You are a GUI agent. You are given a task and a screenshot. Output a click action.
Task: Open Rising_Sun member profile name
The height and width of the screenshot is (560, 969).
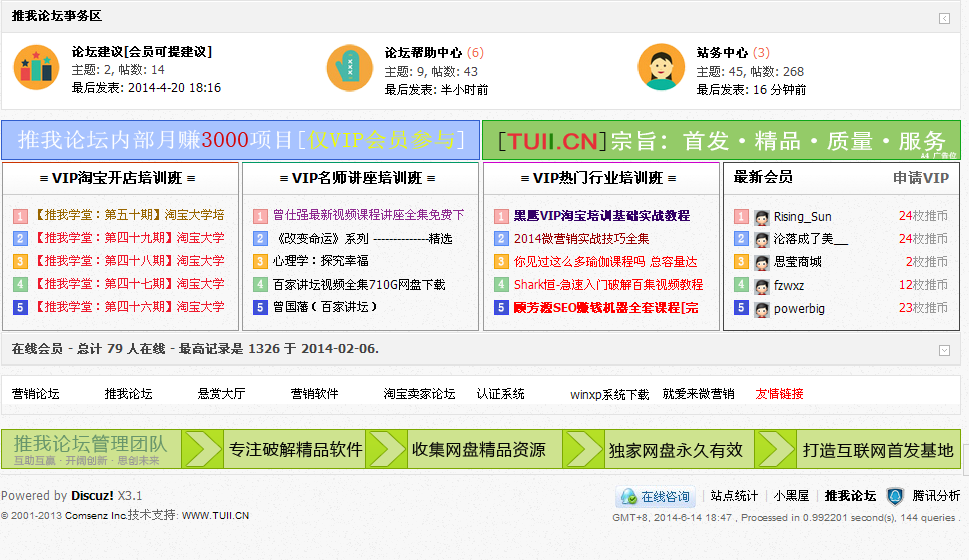[803, 217]
